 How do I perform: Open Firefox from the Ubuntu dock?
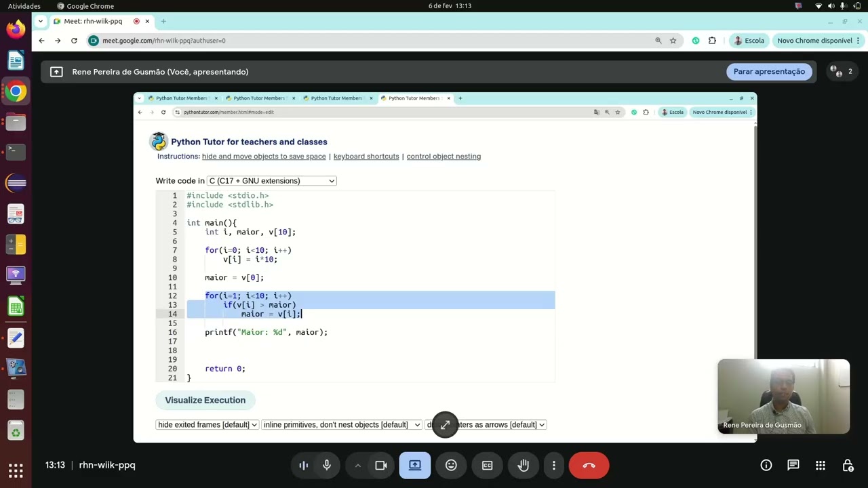click(x=16, y=29)
